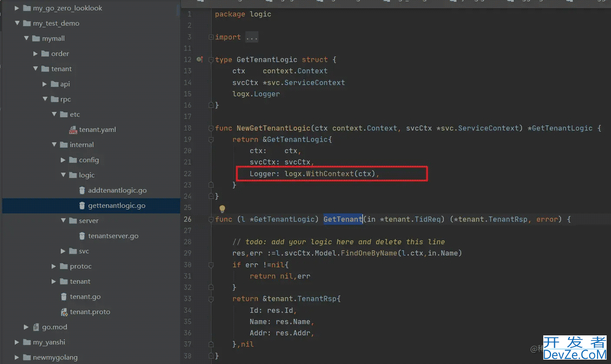Click the internal folder icon

tap(63, 145)
